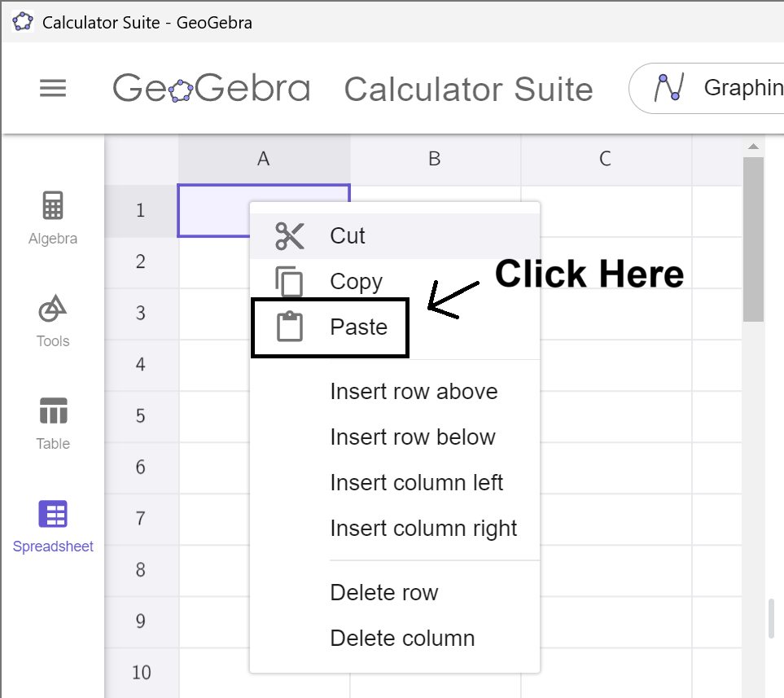
Task: Select row 4 header
Action: click(141, 365)
